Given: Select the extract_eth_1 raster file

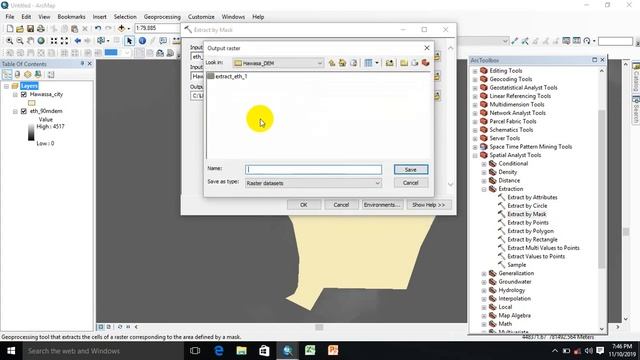Looking at the screenshot, I should point(227,76).
